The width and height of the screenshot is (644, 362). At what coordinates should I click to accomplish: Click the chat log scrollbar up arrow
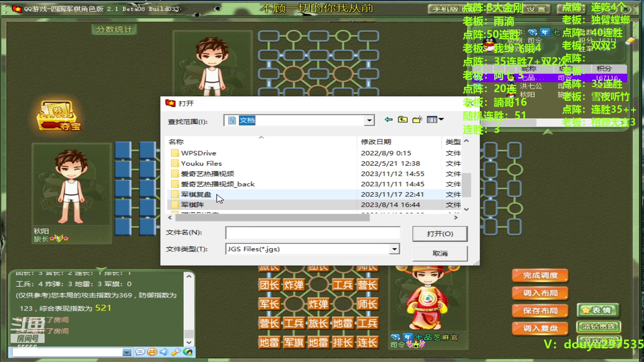click(x=189, y=277)
